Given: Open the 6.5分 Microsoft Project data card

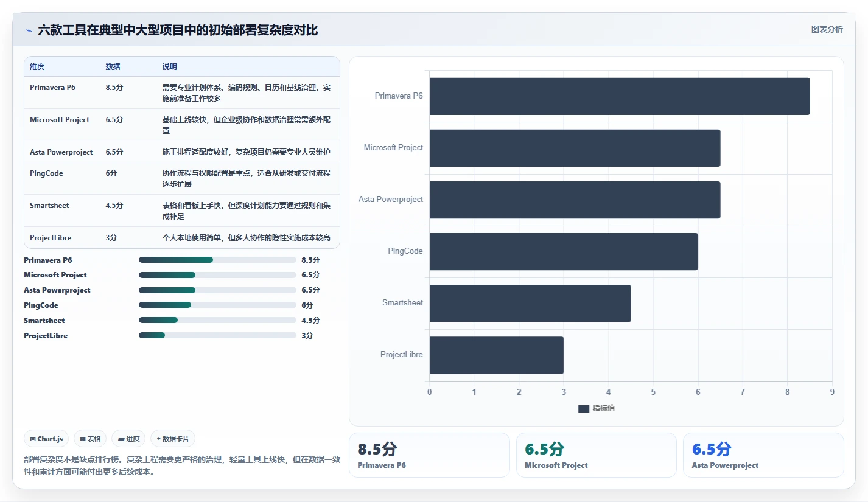Looking at the screenshot, I should (596, 455).
